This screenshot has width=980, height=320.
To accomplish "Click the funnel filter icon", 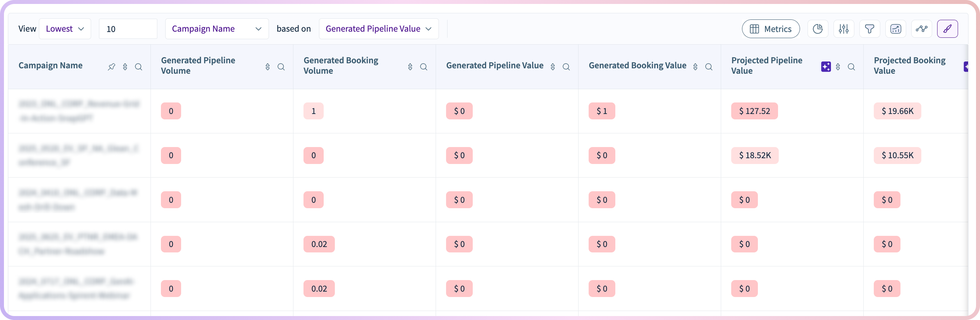I will point(869,29).
